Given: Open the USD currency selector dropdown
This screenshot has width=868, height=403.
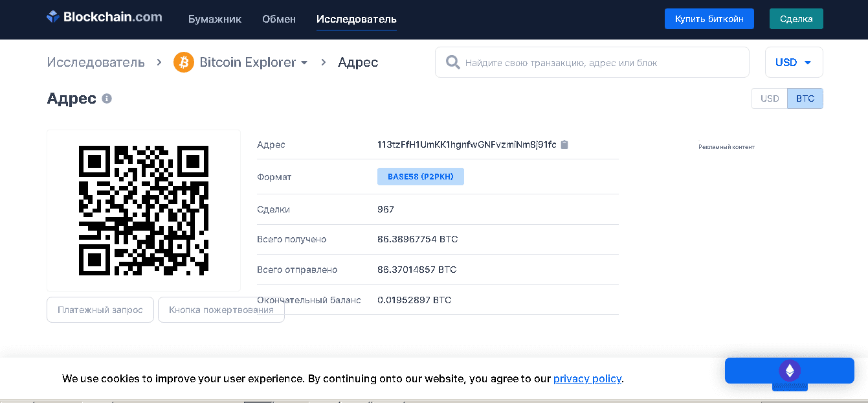Looking at the screenshot, I should [x=794, y=62].
